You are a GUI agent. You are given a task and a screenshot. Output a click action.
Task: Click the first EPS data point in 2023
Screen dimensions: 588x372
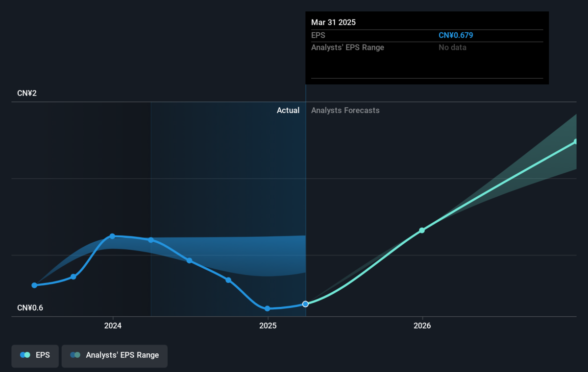34,285
